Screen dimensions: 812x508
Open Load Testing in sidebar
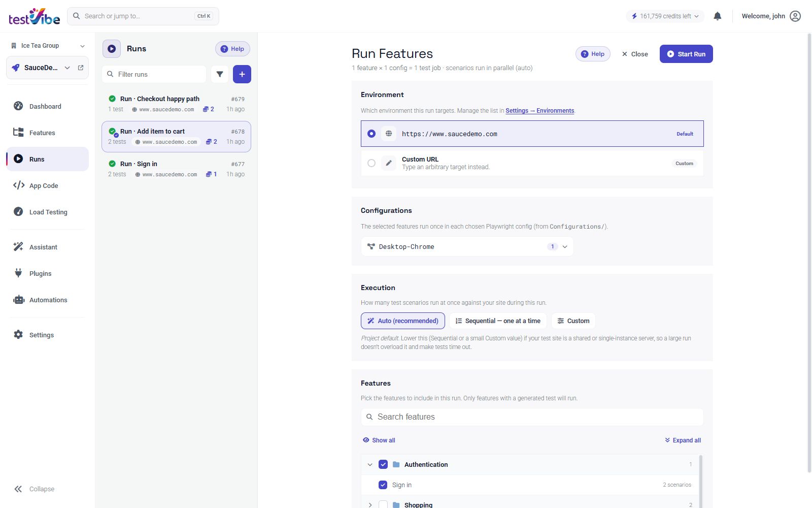coord(48,212)
